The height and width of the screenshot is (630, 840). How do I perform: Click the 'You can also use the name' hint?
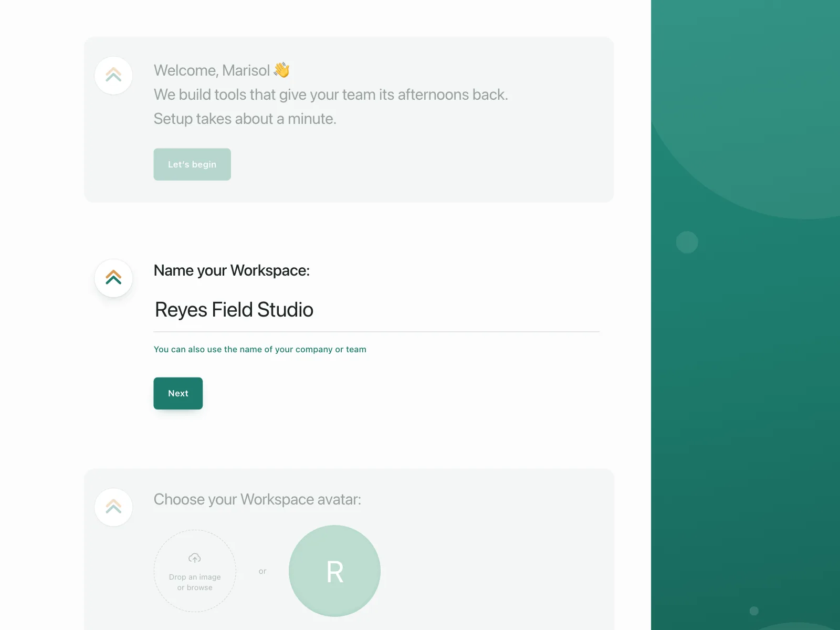(x=260, y=350)
